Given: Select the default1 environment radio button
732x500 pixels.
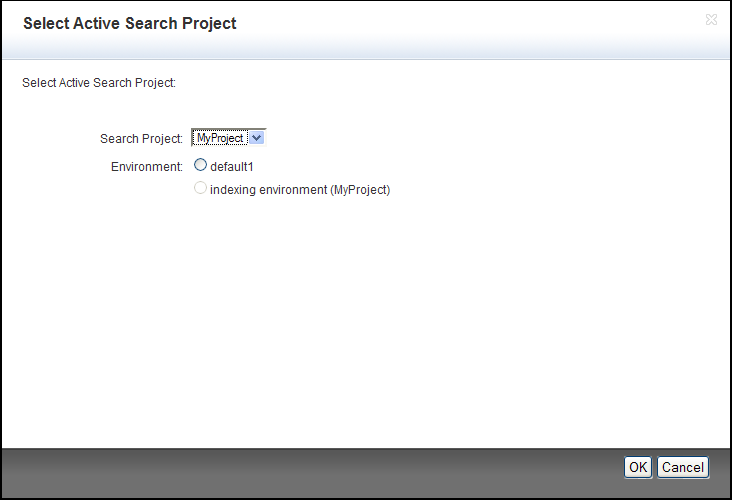Looking at the screenshot, I should click(x=200, y=165).
